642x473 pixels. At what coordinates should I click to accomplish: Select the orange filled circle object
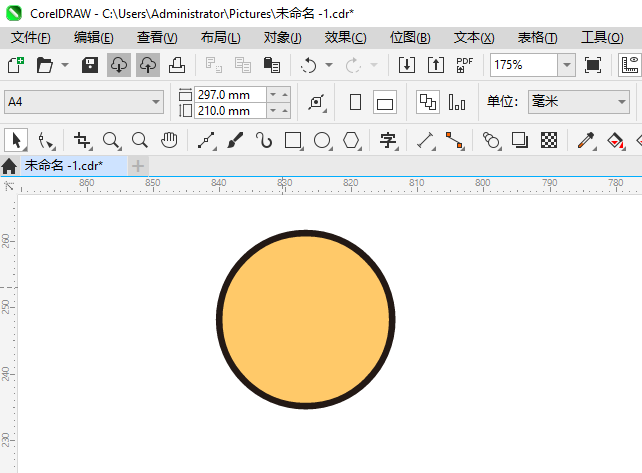pos(305,319)
